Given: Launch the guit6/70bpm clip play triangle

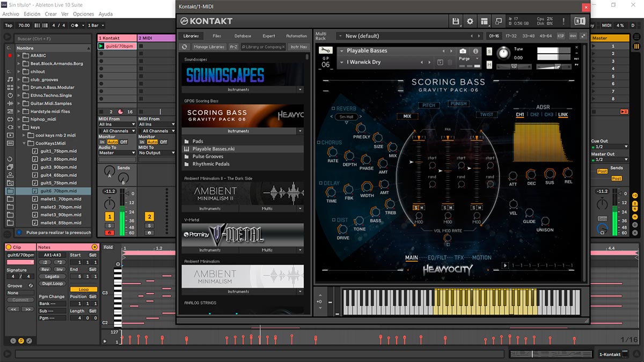Looking at the screenshot, I should [101, 46].
